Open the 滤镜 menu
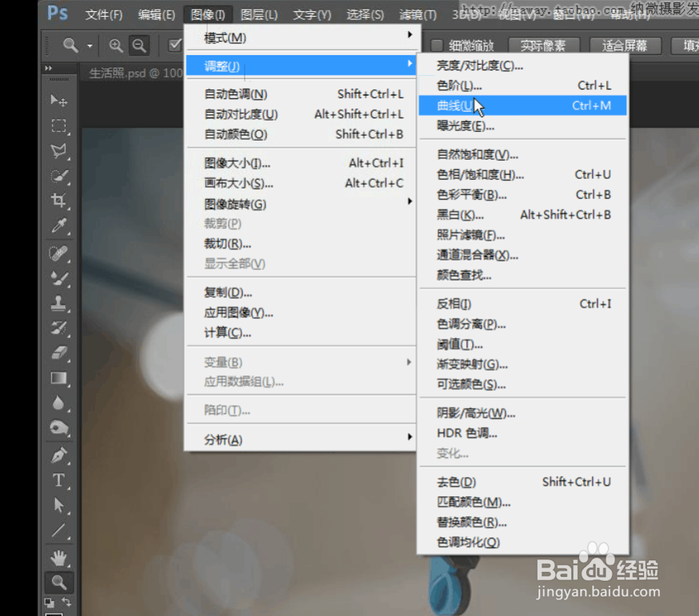 click(x=417, y=14)
